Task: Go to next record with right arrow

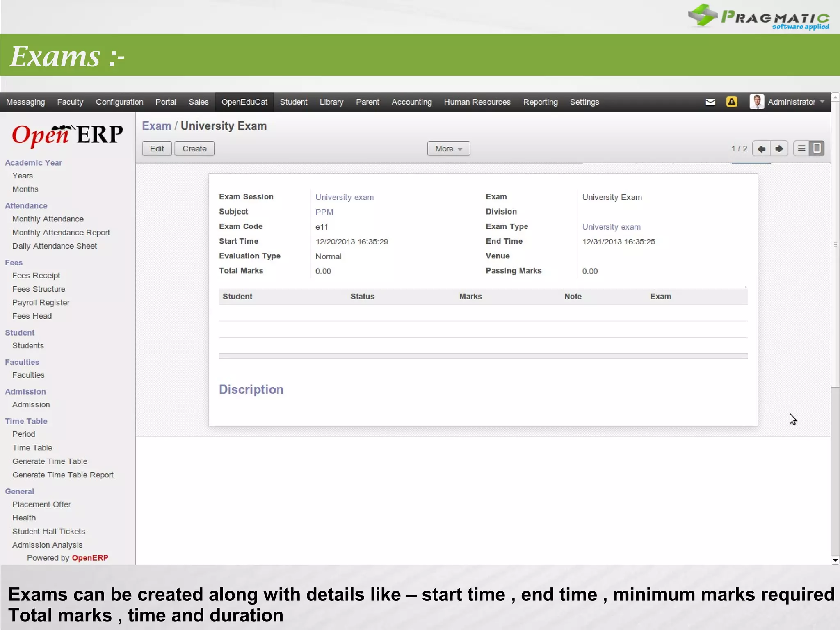Action: (x=779, y=148)
